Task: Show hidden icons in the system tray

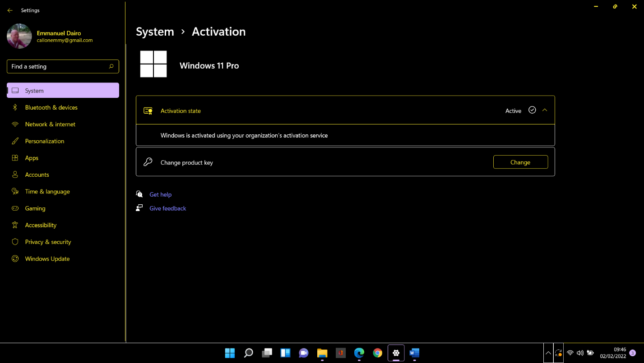Action: click(548, 353)
